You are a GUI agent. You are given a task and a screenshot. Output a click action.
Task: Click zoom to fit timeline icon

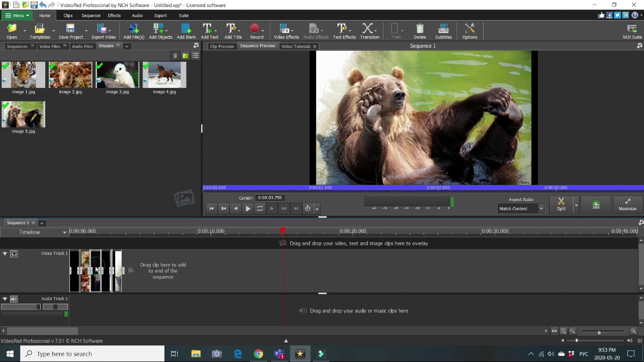(x=563, y=331)
